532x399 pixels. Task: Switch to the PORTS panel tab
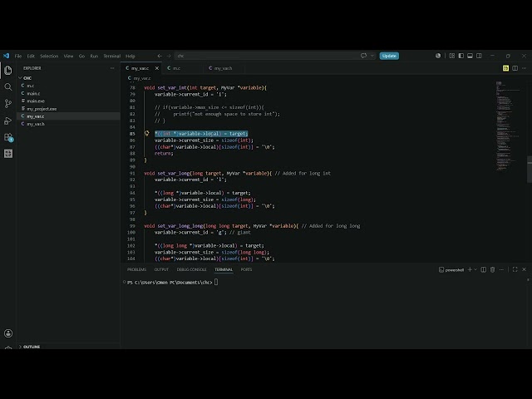pyautogui.click(x=246, y=269)
